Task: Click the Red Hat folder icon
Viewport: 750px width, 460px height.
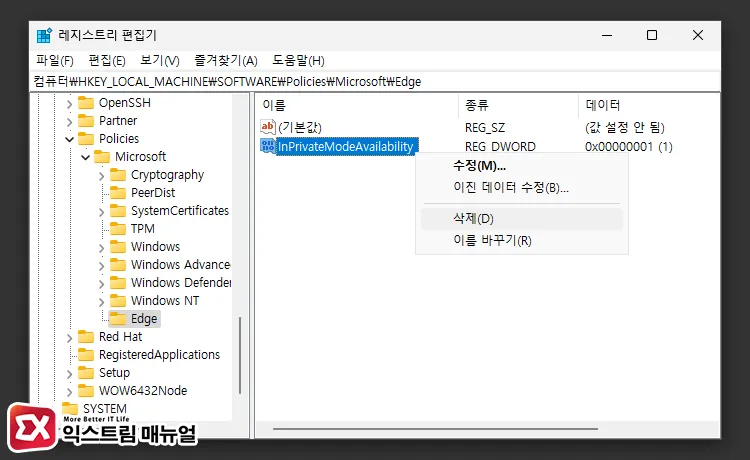Action: point(86,337)
